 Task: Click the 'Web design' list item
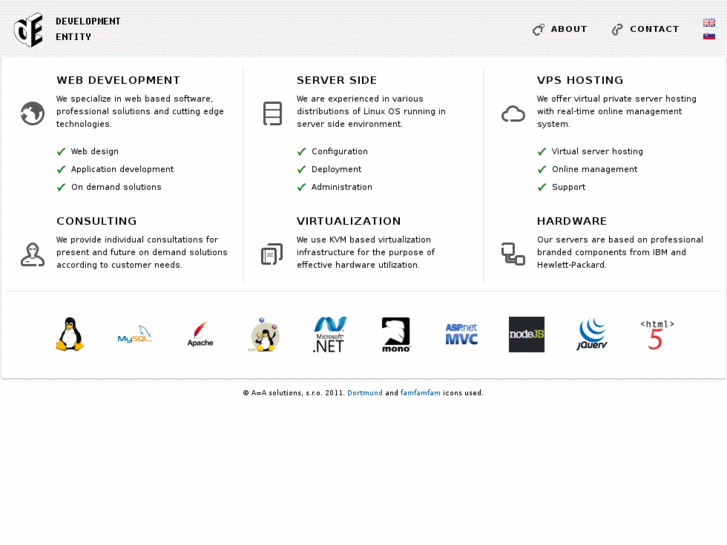[95, 152]
